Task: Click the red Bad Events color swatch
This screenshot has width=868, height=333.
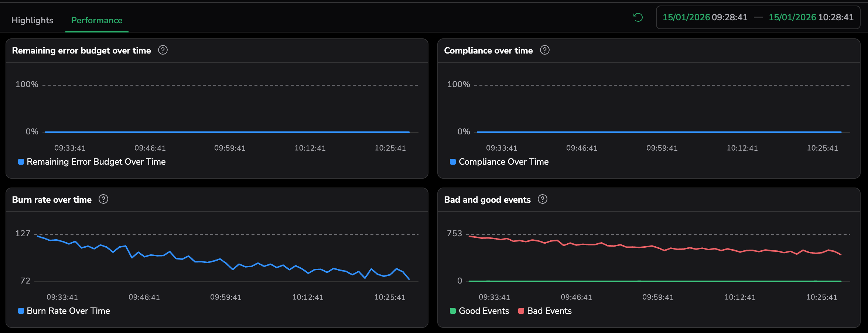Action: pos(521,311)
